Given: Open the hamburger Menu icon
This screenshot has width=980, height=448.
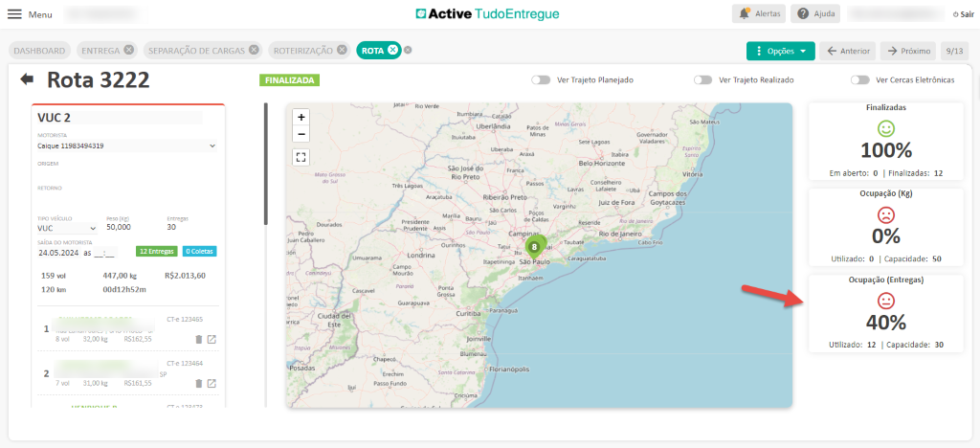Looking at the screenshot, I should [14, 13].
